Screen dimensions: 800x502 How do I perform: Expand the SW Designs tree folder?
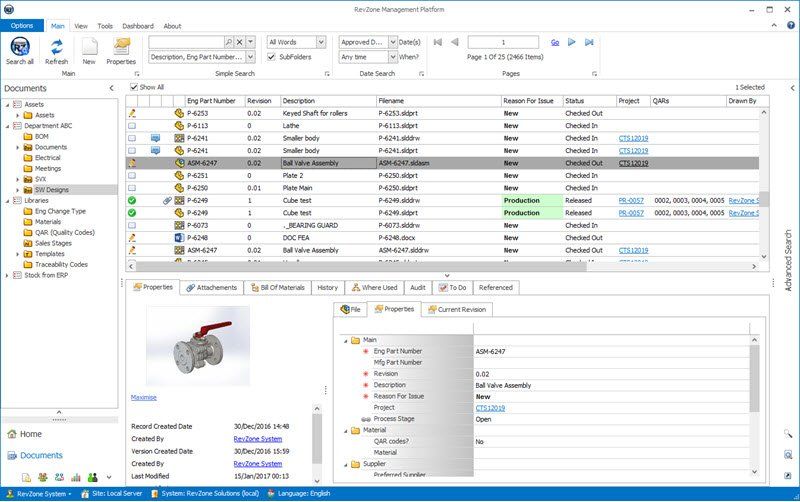pos(18,190)
